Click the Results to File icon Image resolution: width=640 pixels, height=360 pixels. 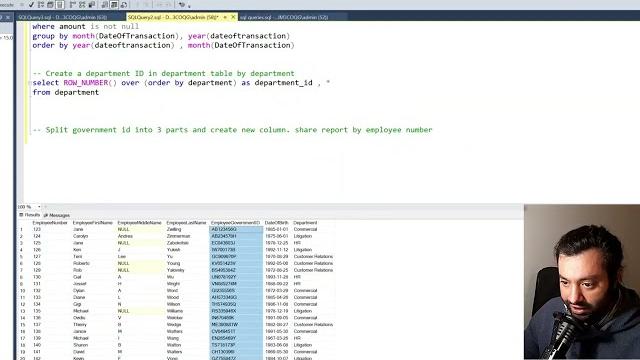(x=124, y=4)
